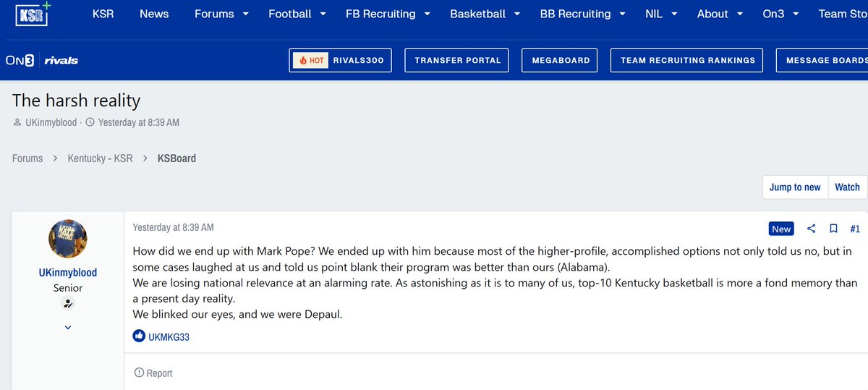Click post timestamp Yesterday at 8:39 AM in post
Viewport: 868px width, 390px height.
pos(174,227)
